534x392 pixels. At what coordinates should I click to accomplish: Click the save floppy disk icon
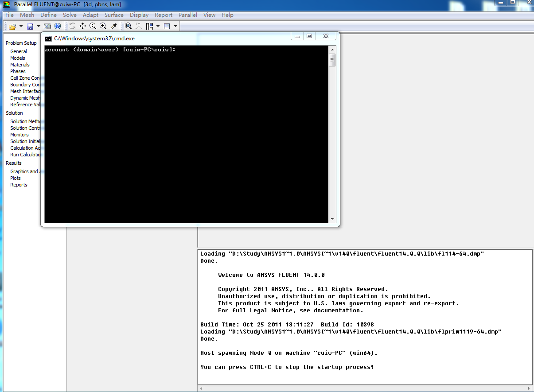coord(30,27)
